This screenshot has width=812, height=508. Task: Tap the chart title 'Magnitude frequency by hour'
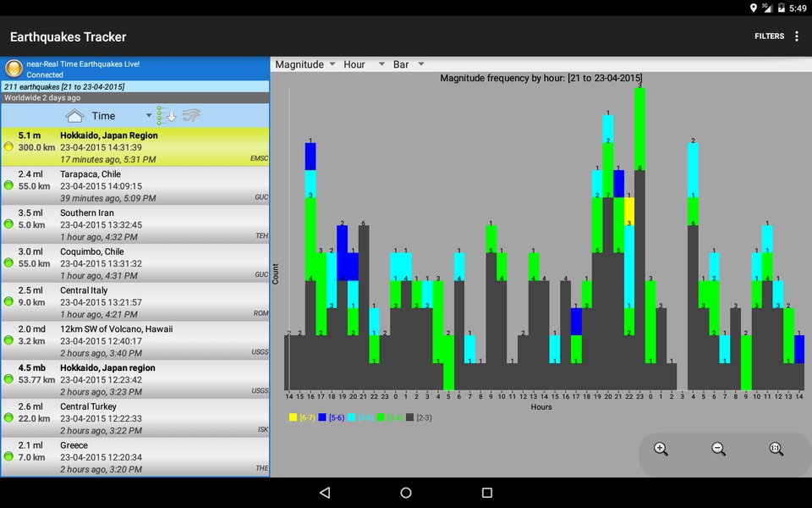tap(541, 78)
